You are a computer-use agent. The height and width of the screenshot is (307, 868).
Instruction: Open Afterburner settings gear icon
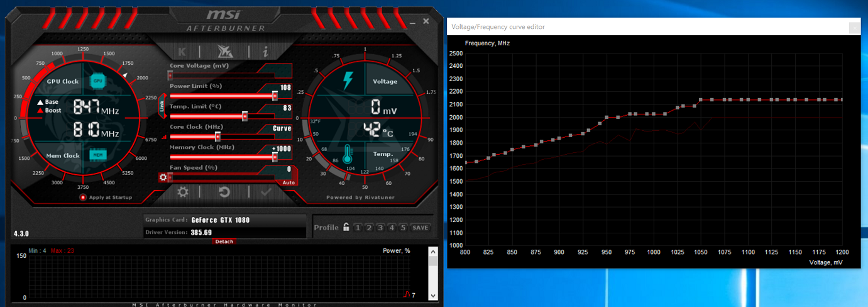click(x=182, y=192)
